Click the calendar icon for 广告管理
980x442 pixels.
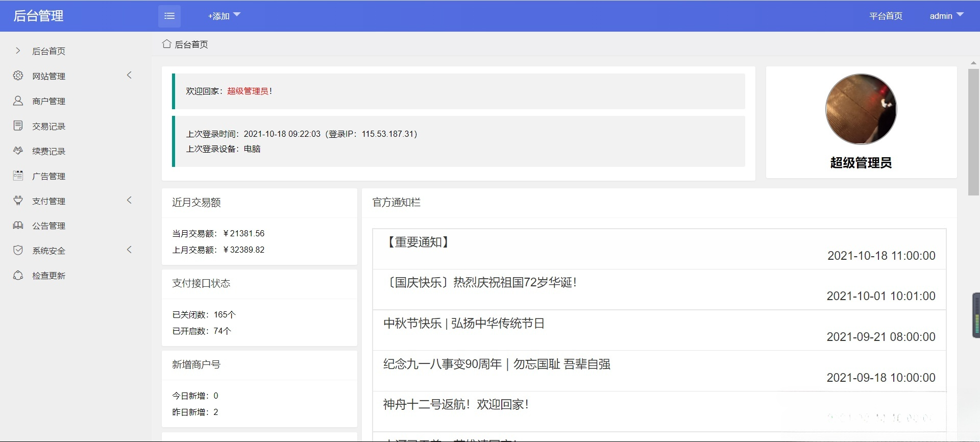18,176
